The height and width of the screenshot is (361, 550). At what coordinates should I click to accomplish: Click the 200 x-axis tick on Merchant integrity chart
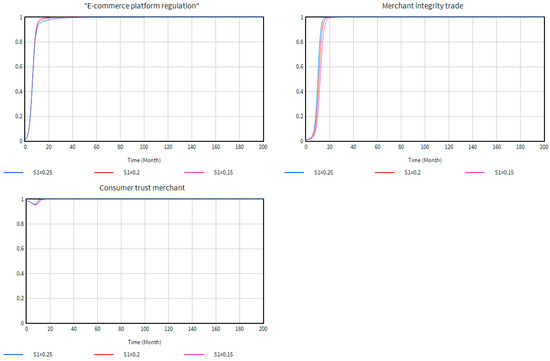coord(544,147)
